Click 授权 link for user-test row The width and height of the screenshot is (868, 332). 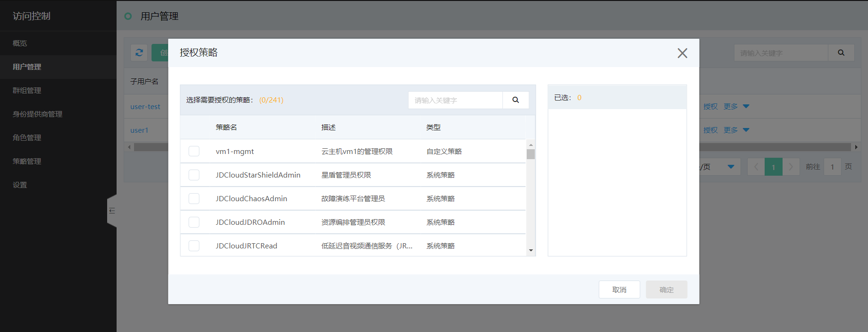click(x=710, y=107)
